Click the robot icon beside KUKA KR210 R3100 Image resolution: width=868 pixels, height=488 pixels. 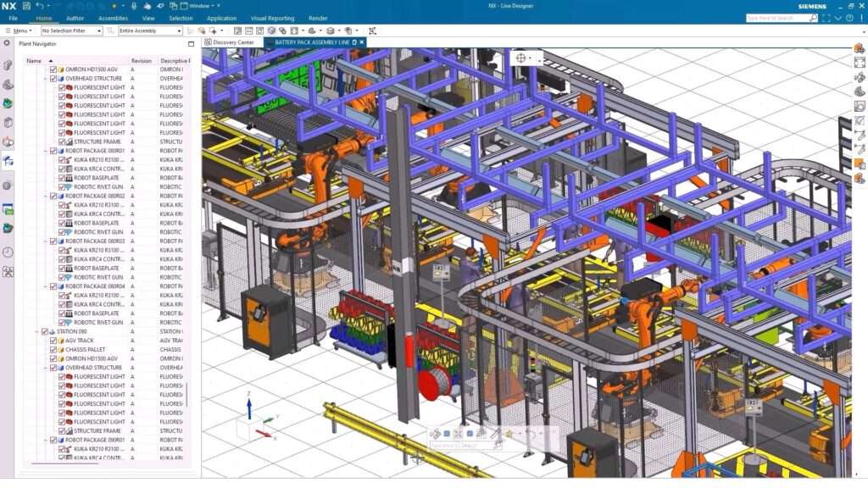point(69,160)
